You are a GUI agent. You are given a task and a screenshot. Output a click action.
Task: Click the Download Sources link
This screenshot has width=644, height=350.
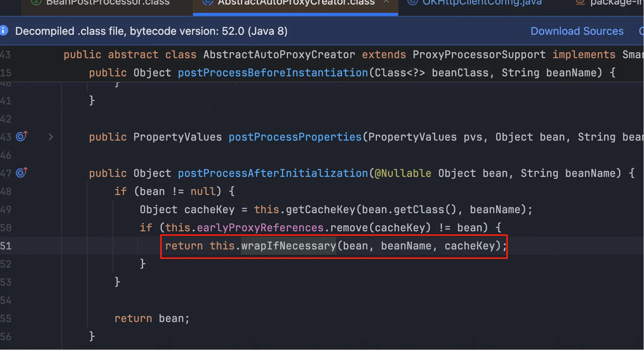click(577, 31)
